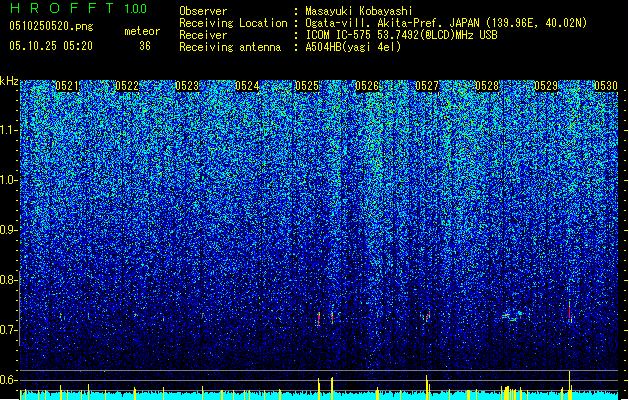Screen dimensions: 629x400
Task: Click the 'meteor' label
Action: pyautogui.click(x=142, y=31)
